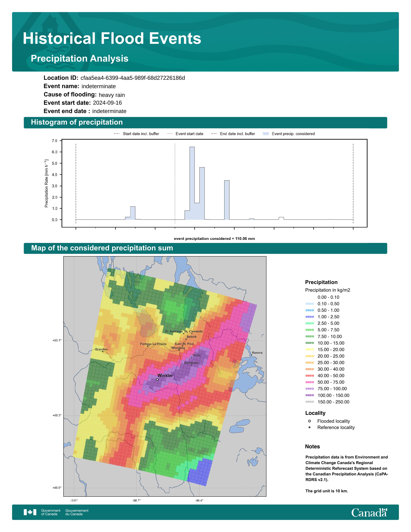Viewport: 411px width, 532px height.
Task: Click the Event start date legend entry
Action: [185, 134]
